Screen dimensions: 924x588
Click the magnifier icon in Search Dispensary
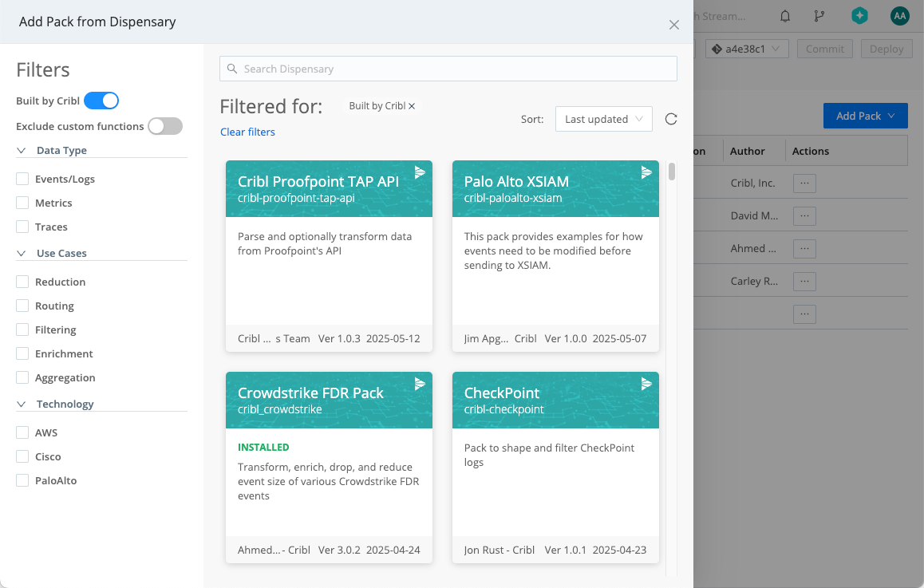tap(232, 69)
